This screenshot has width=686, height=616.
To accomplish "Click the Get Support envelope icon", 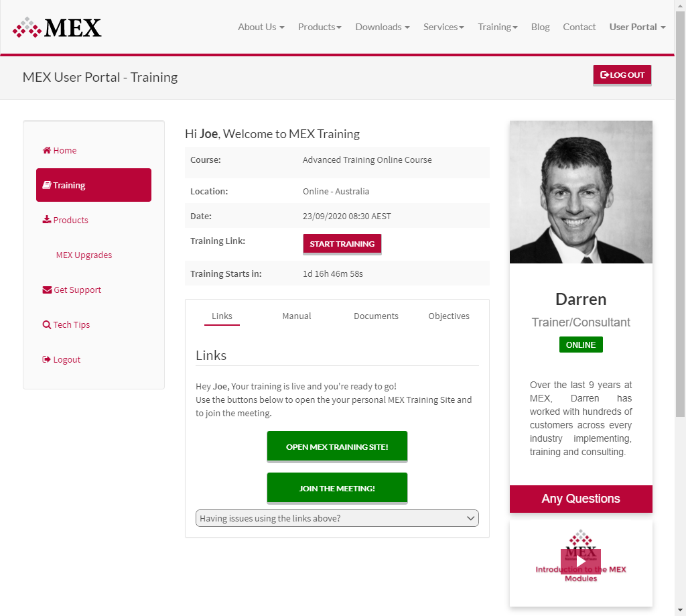I will coord(47,290).
